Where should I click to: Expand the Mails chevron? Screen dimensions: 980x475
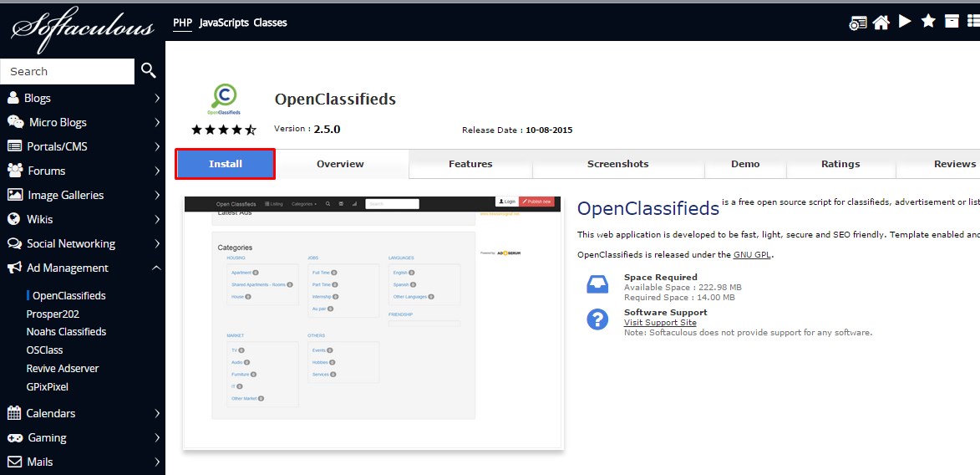pyautogui.click(x=156, y=462)
